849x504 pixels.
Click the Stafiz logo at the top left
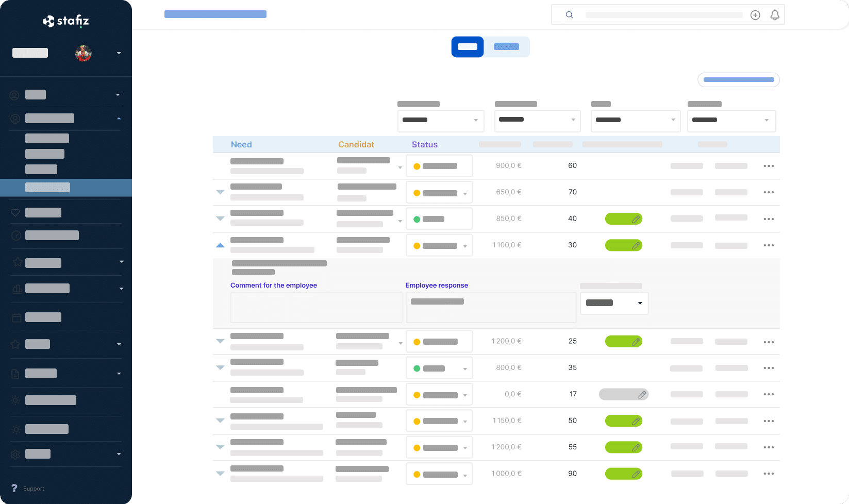tap(66, 21)
